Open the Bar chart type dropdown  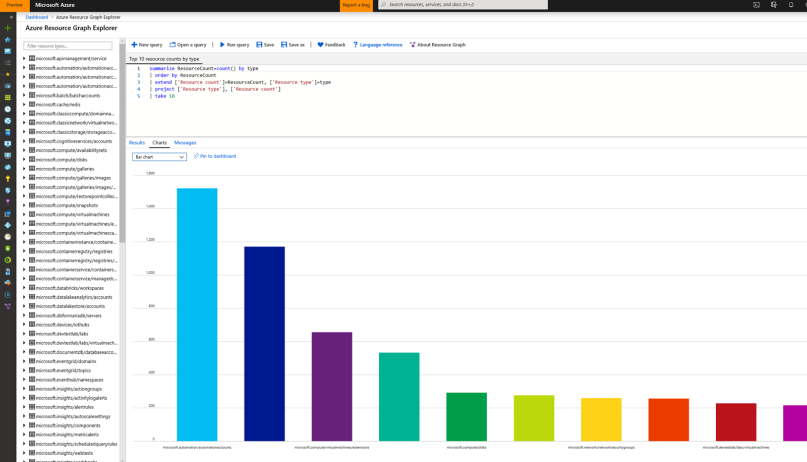pyautogui.click(x=159, y=157)
